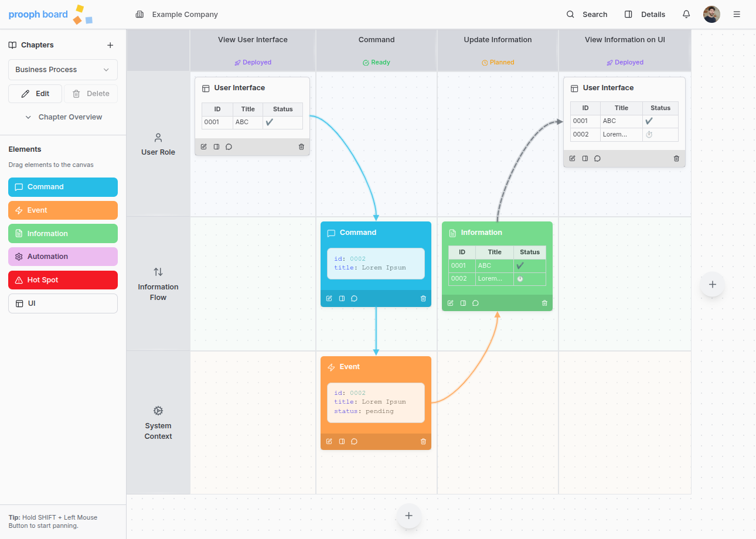Add a new column with right plus button
This screenshot has height=539, width=756.
(x=712, y=285)
